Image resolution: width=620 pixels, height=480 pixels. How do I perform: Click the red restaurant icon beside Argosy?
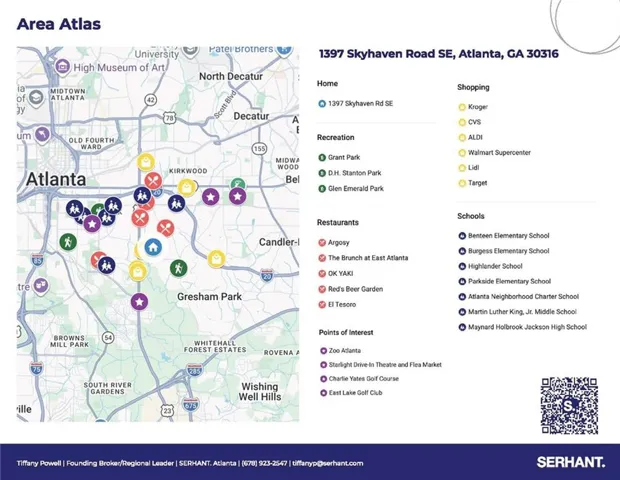[322, 242]
